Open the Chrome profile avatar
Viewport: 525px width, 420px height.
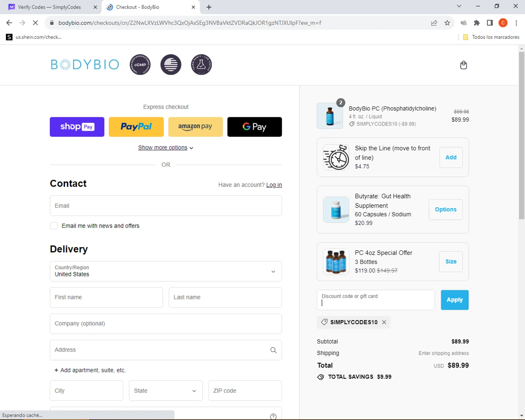coord(503,23)
